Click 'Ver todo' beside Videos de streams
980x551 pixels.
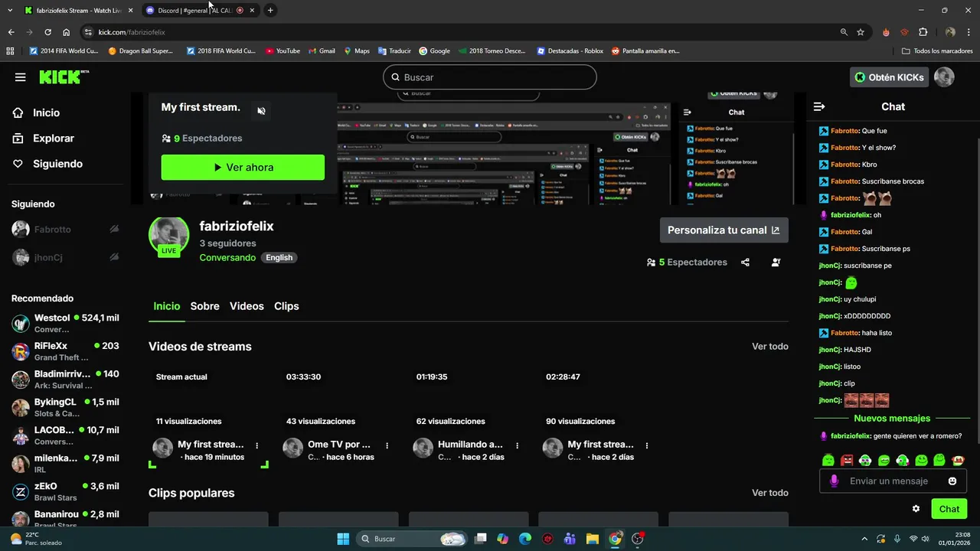(770, 347)
